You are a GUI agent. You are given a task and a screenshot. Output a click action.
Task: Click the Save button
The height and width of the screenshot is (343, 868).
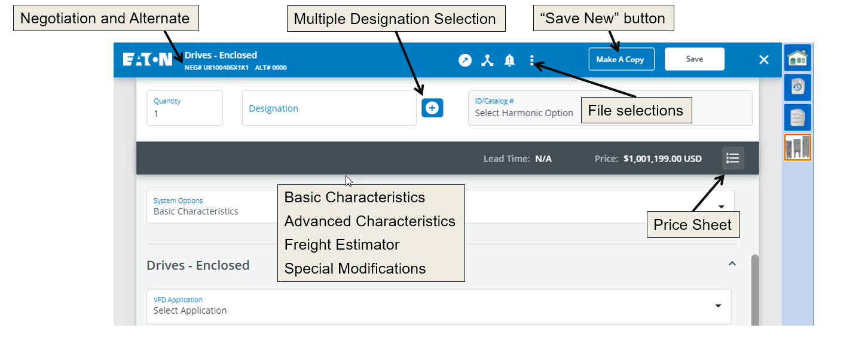tap(695, 59)
